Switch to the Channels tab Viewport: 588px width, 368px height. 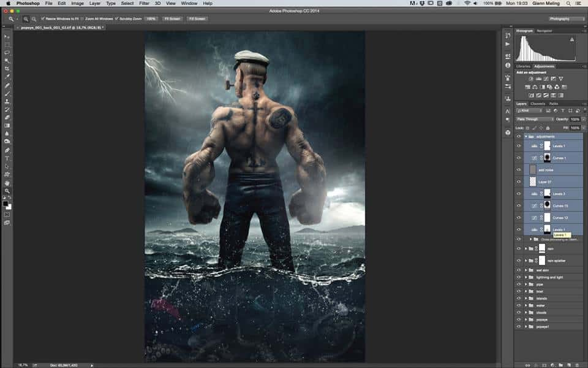tap(537, 104)
